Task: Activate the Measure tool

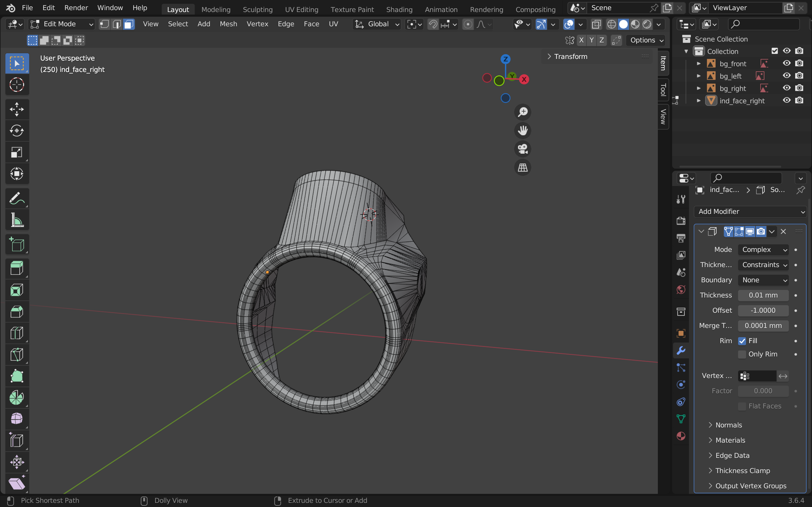Action: point(17,220)
